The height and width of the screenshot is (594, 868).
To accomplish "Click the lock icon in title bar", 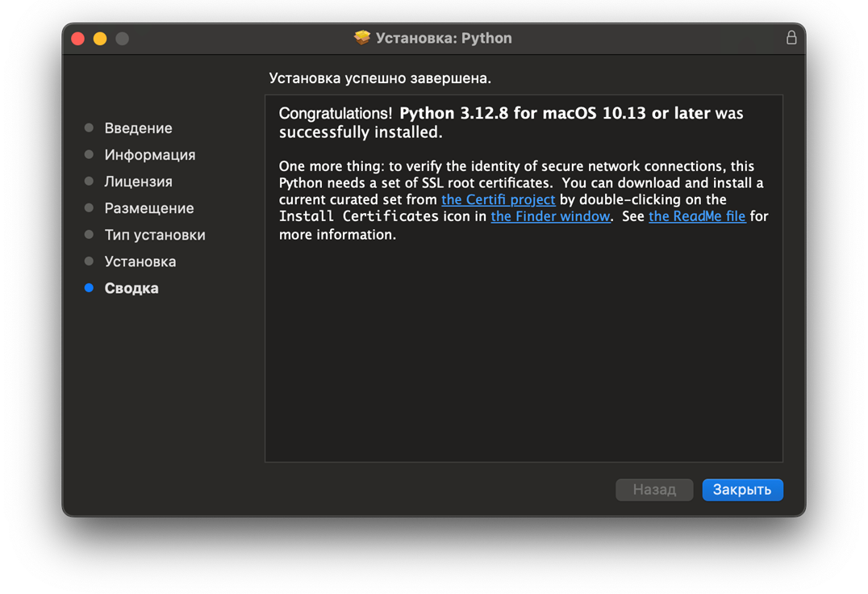I will tap(791, 38).
